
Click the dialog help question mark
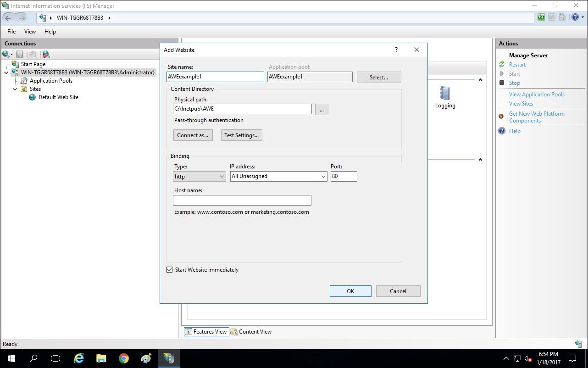396,50
